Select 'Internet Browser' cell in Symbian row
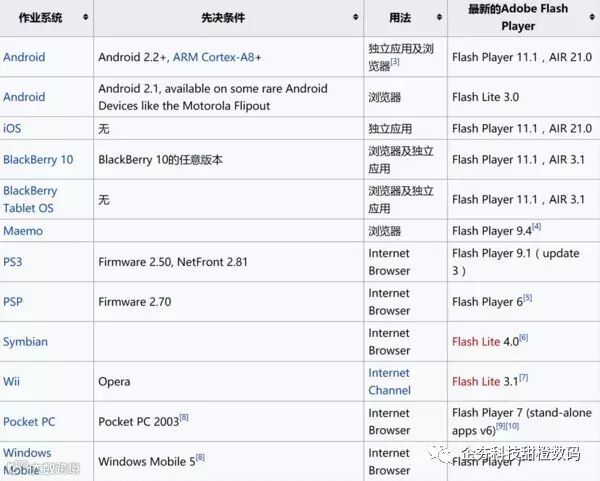 tap(406, 342)
